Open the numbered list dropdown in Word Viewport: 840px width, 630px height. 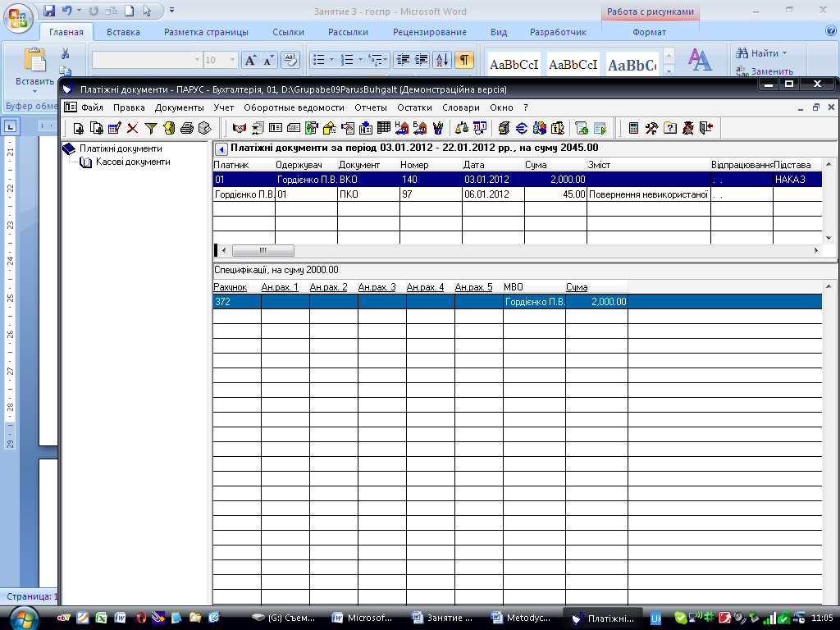[x=360, y=59]
